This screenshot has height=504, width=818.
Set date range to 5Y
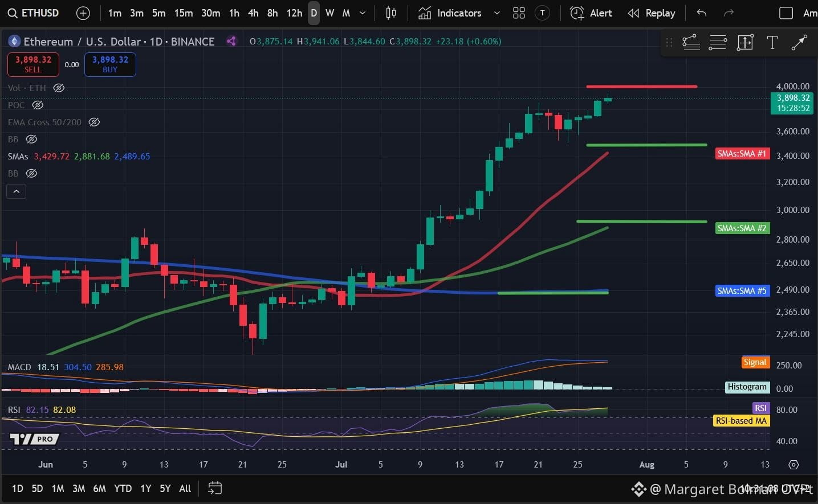(165, 488)
